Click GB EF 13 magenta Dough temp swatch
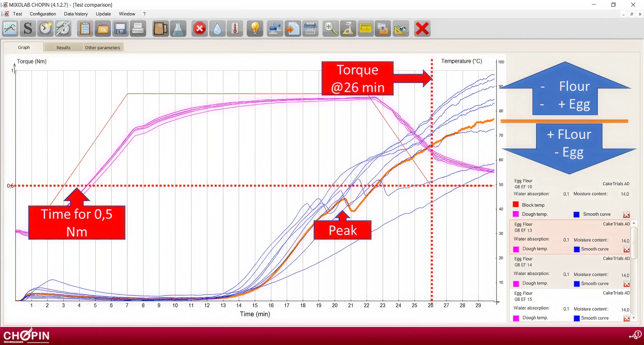 click(516, 249)
